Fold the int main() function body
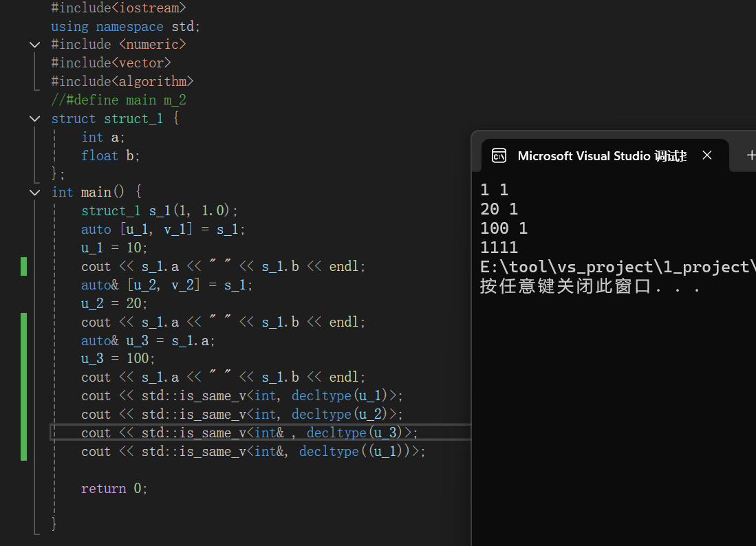756x546 pixels. pos(35,193)
